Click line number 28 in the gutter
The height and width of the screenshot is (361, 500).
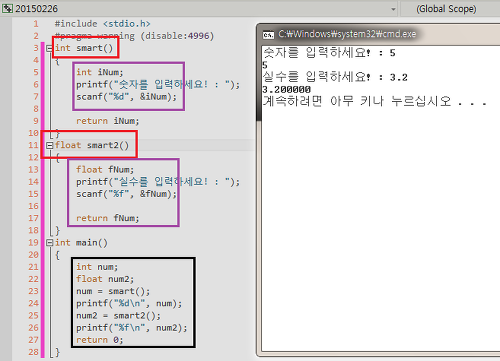coord(33,352)
